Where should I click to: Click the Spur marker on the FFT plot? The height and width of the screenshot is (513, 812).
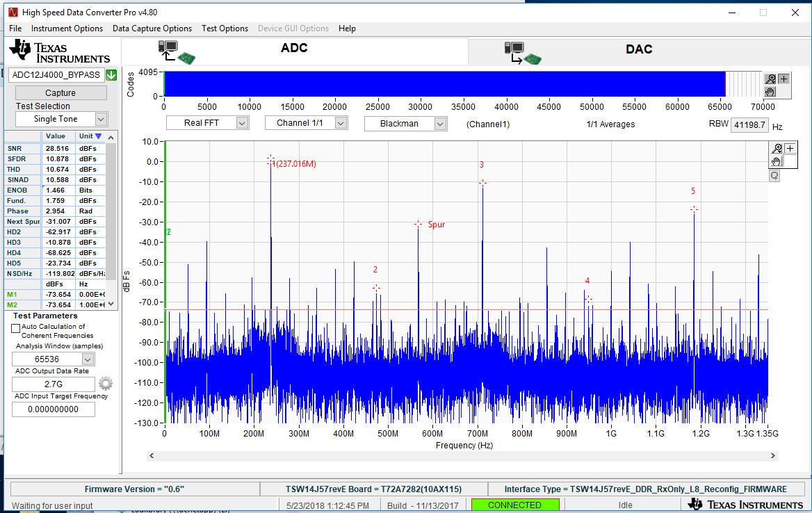click(418, 224)
